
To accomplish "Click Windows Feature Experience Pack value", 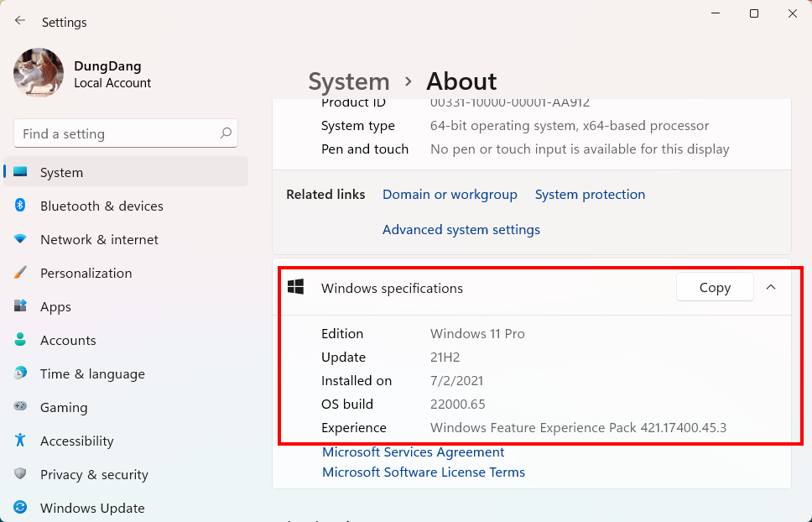I will (x=579, y=428).
